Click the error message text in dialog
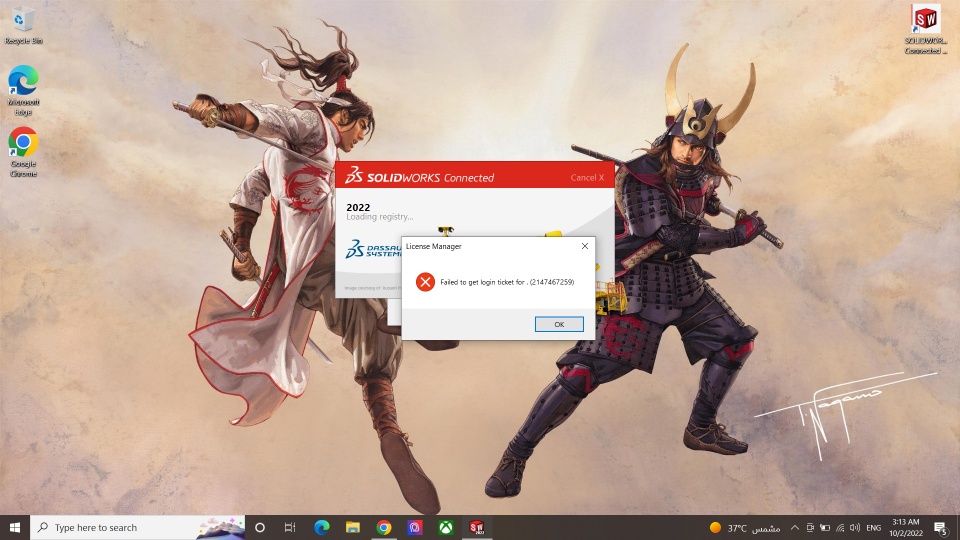This screenshot has height=540, width=960. [x=507, y=282]
